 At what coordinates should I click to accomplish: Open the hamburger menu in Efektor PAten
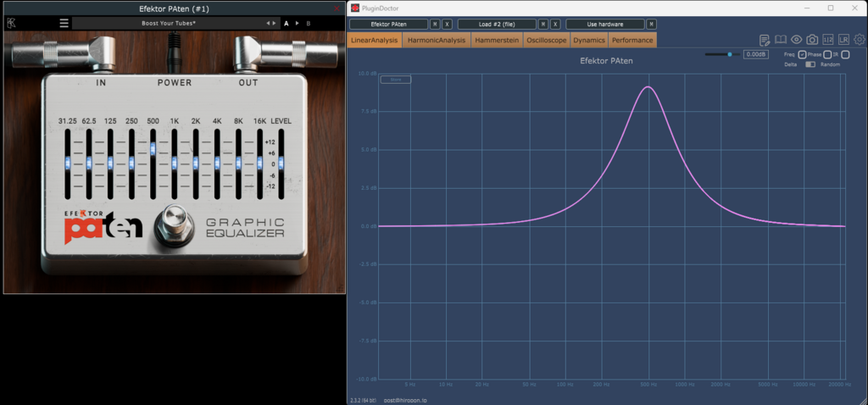coord(64,23)
